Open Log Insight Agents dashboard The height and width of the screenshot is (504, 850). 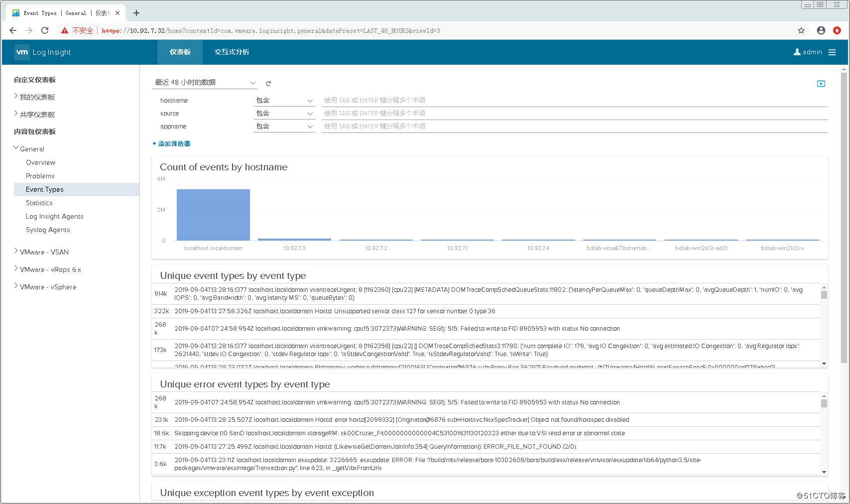pos(55,216)
